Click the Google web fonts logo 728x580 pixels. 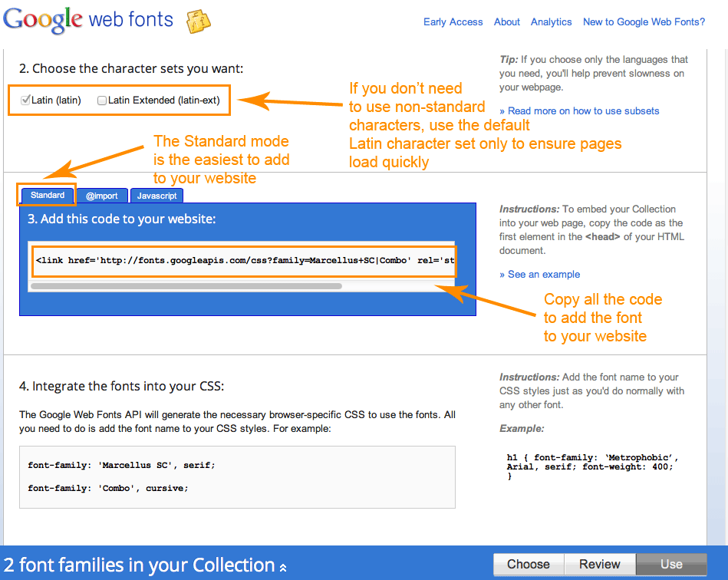point(88,21)
